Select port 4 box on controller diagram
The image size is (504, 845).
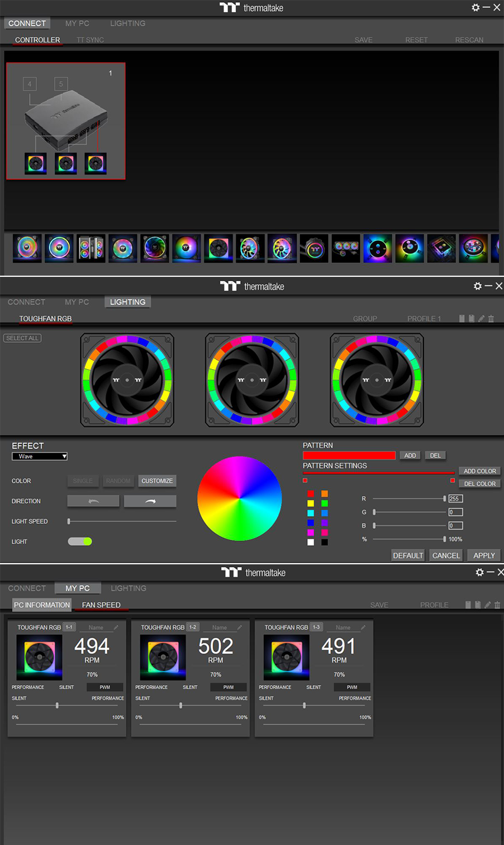pyautogui.click(x=30, y=84)
